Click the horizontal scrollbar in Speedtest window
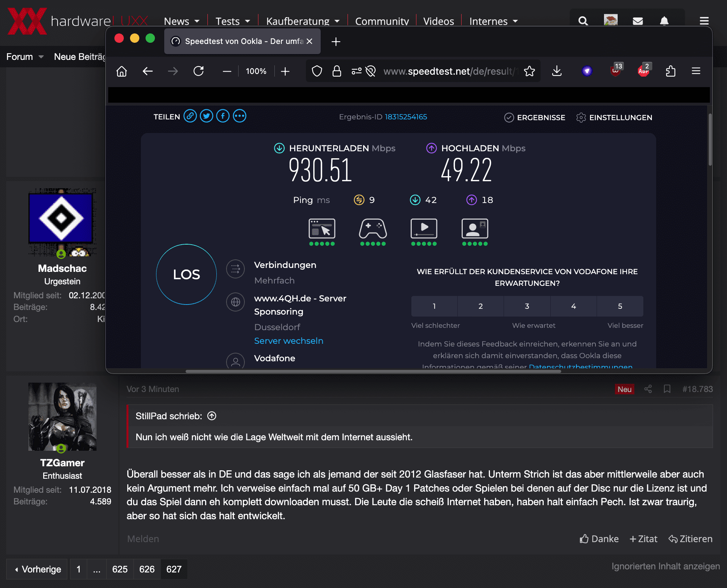Viewport: 727px width, 588px height. [373, 371]
